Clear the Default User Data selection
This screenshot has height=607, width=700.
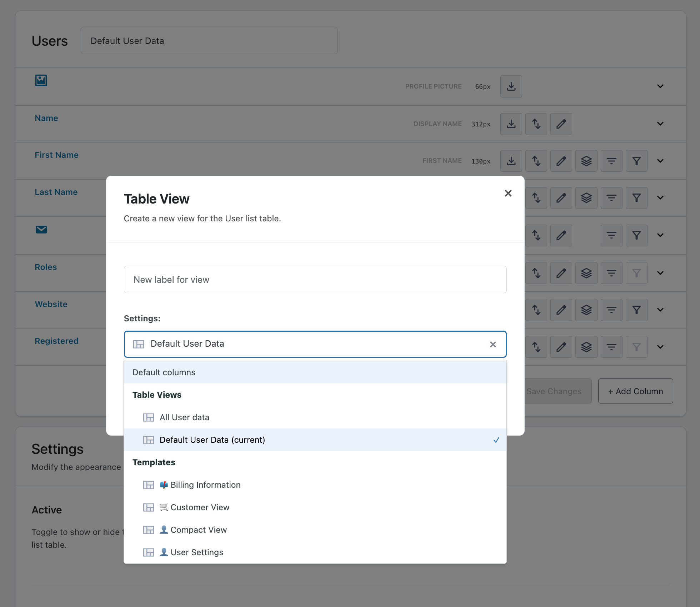(493, 344)
